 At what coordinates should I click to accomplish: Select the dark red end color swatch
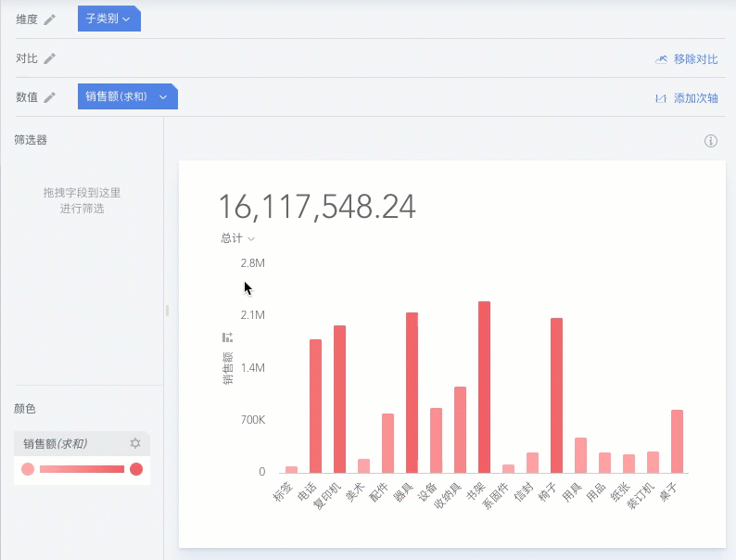click(136, 469)
